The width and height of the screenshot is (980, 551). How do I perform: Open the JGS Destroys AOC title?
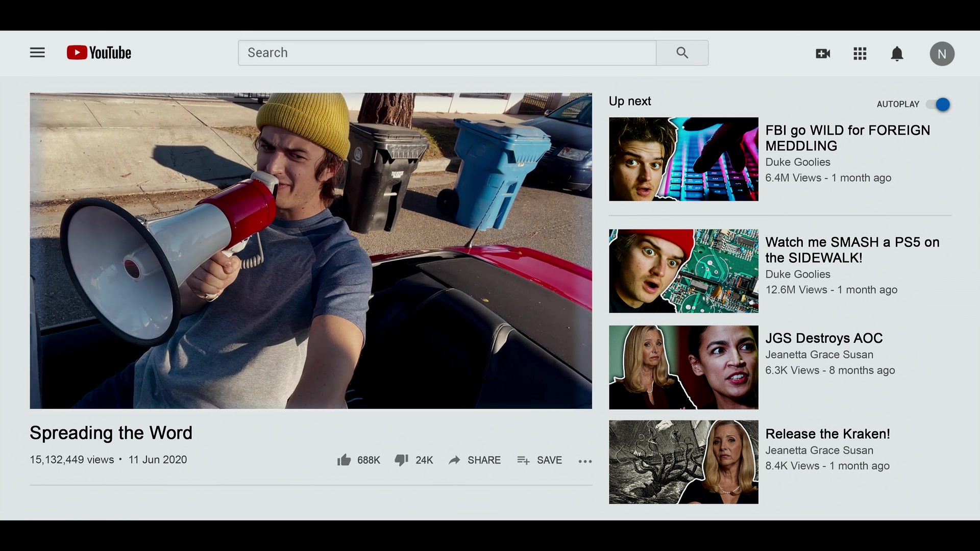tap(824, 338)
